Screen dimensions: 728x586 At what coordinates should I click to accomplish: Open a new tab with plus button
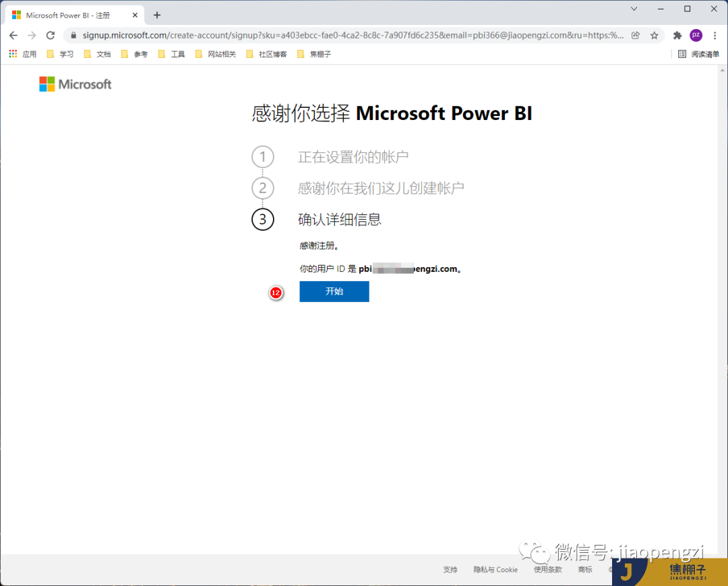(157, 16)
